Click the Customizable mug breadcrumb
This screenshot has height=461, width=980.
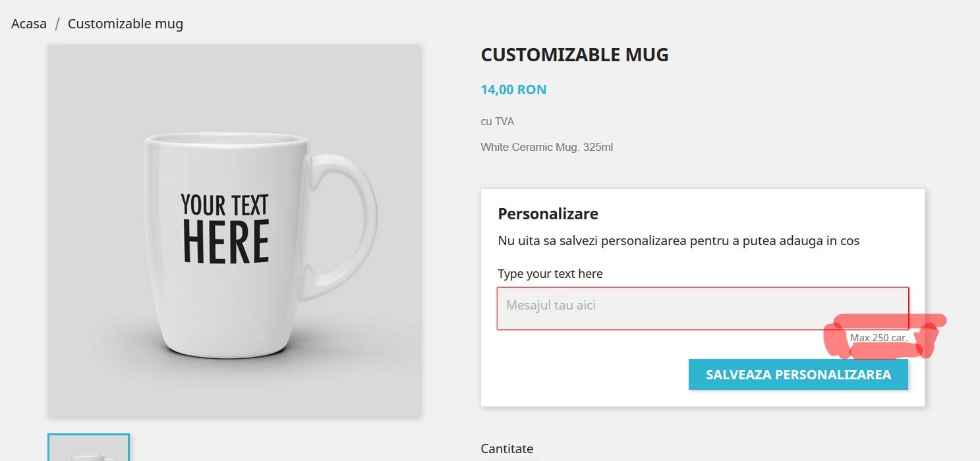coord(125,24)
